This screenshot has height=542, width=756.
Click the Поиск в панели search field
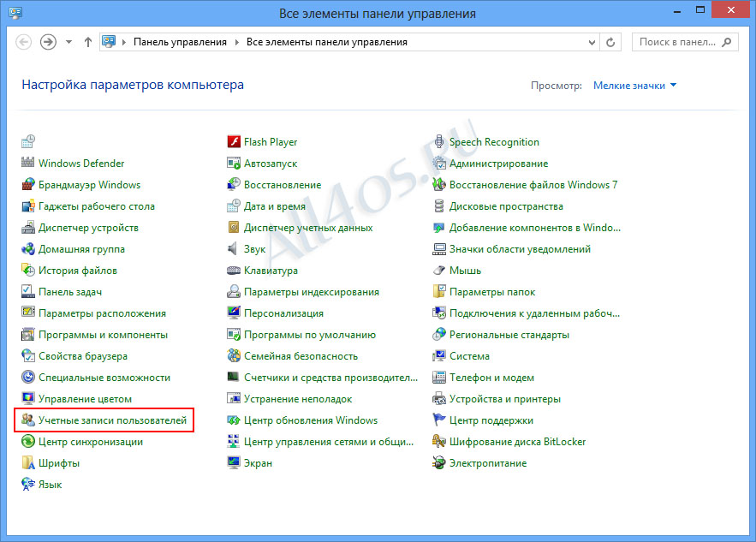click(685, 43)
